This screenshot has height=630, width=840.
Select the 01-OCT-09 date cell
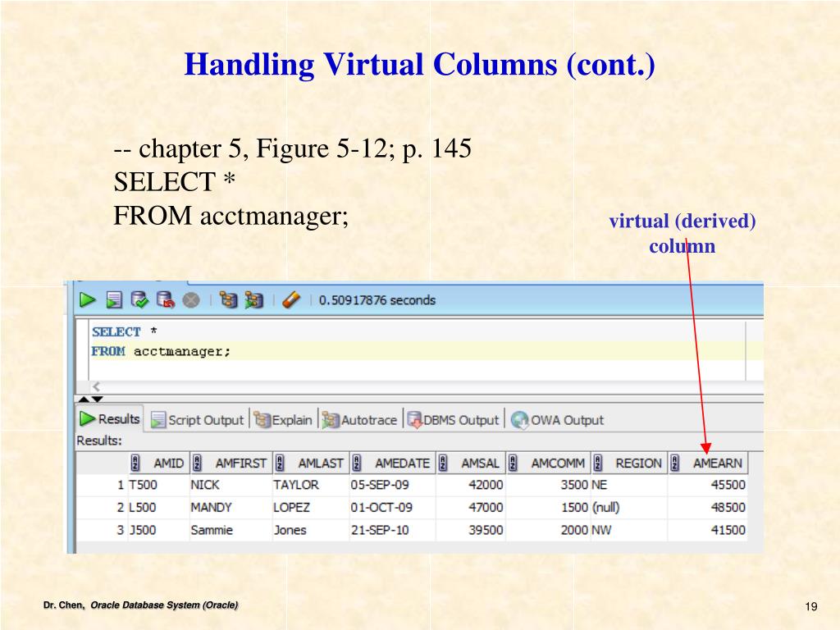click(393, 507)
